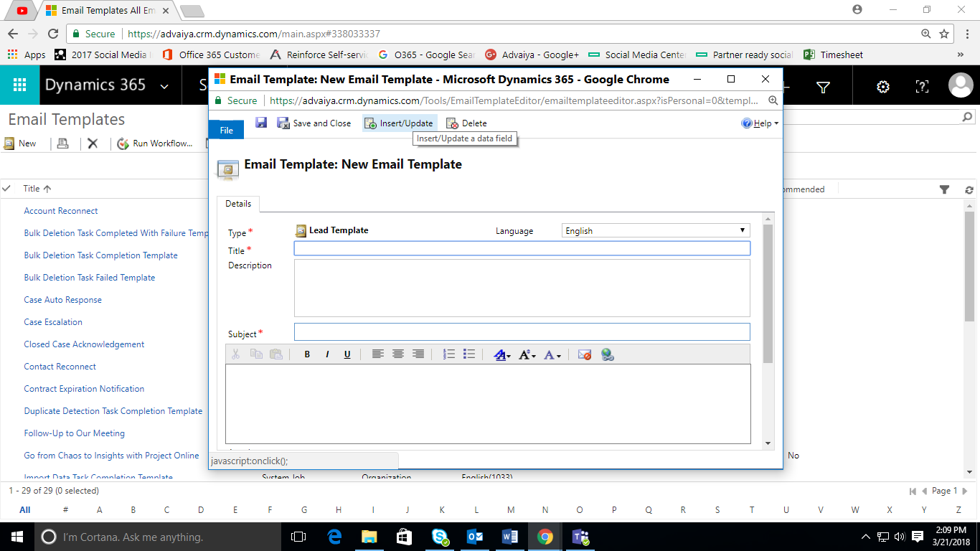Click the first page navigation arrow
980x551 pixels.
tap(913, 491)
